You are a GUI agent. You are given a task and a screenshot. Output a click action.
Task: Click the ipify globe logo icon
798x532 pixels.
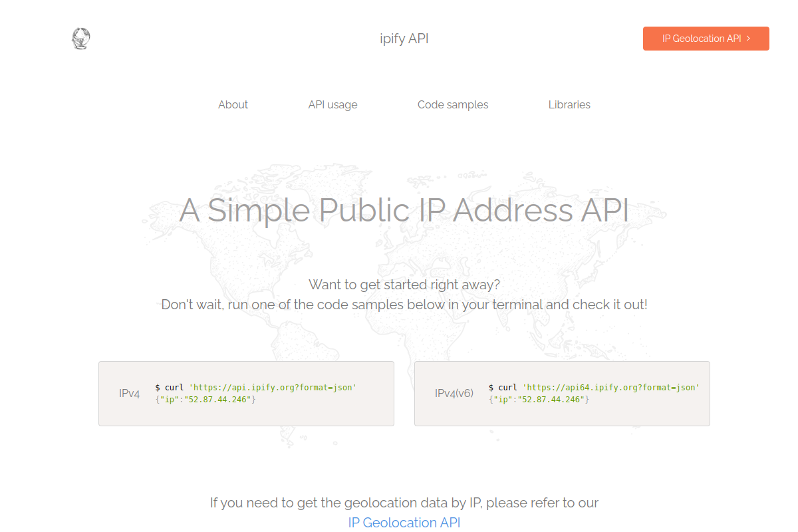click(x=80, y=39)
